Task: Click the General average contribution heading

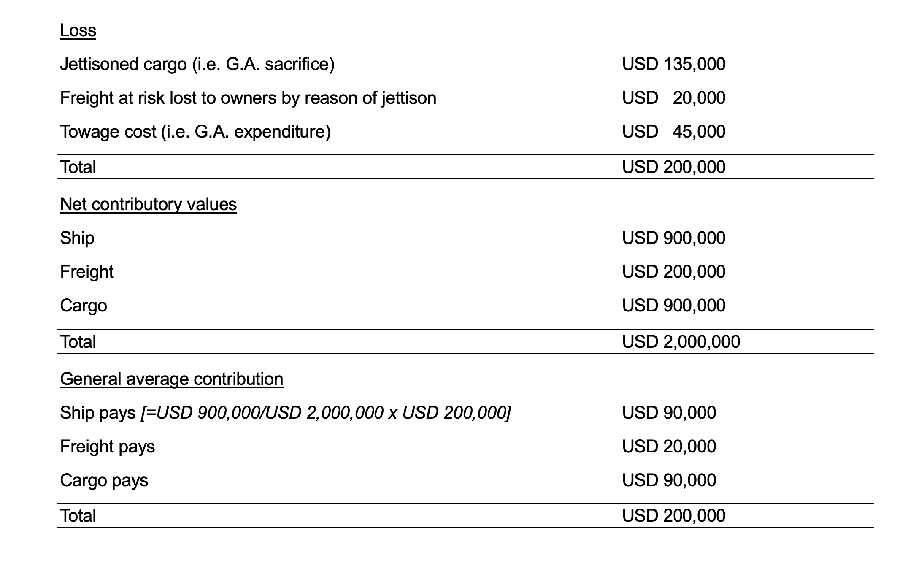Action: [172, 379]
